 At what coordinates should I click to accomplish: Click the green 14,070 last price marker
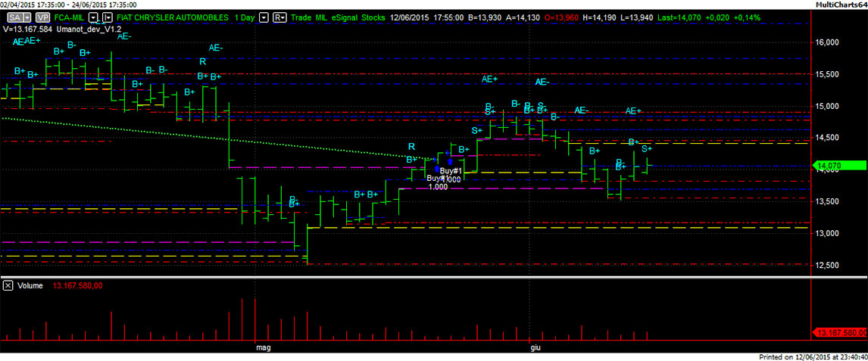point(841,165)
